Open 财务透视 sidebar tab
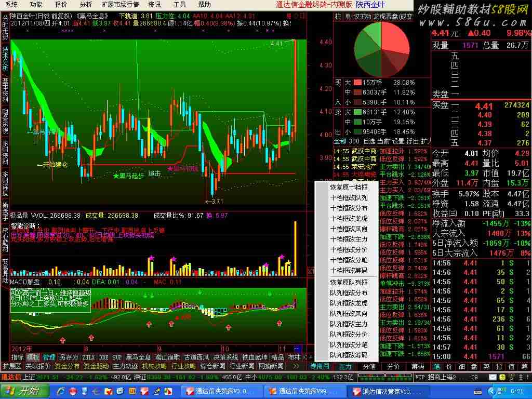The width and height of the screenshot is (532, 399). (5, 121)
